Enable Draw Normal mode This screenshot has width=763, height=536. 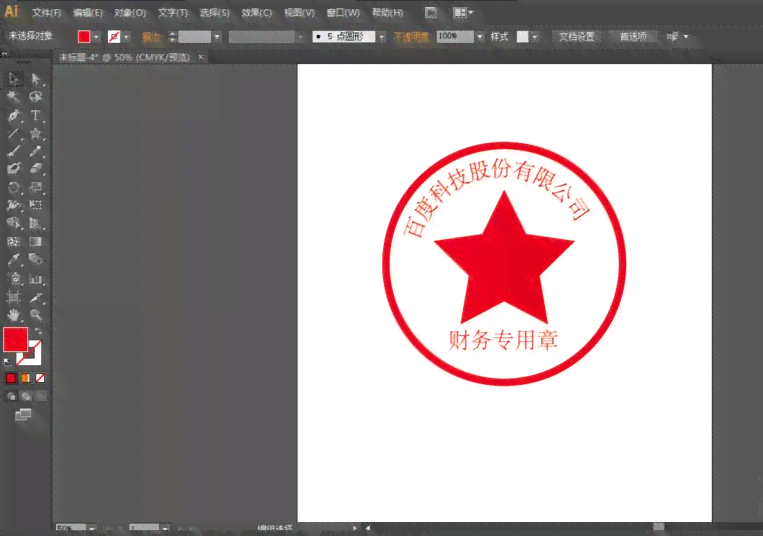[x=11, y=396]
